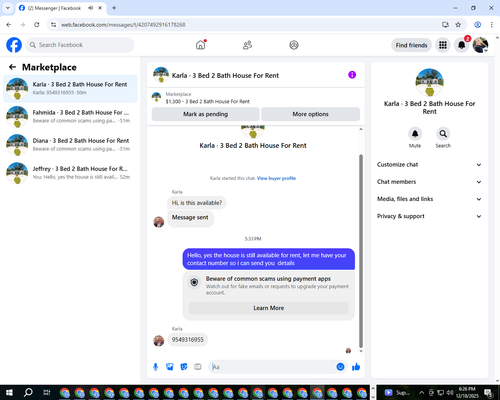Open Chrome tab search dropdown arrow

pos(8,8)
